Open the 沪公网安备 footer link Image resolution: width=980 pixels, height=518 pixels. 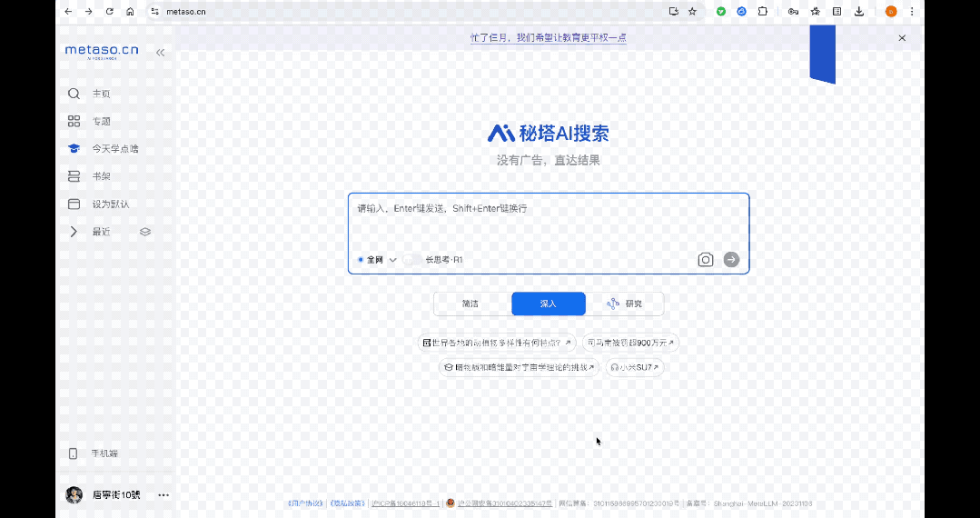click(504, 503)
